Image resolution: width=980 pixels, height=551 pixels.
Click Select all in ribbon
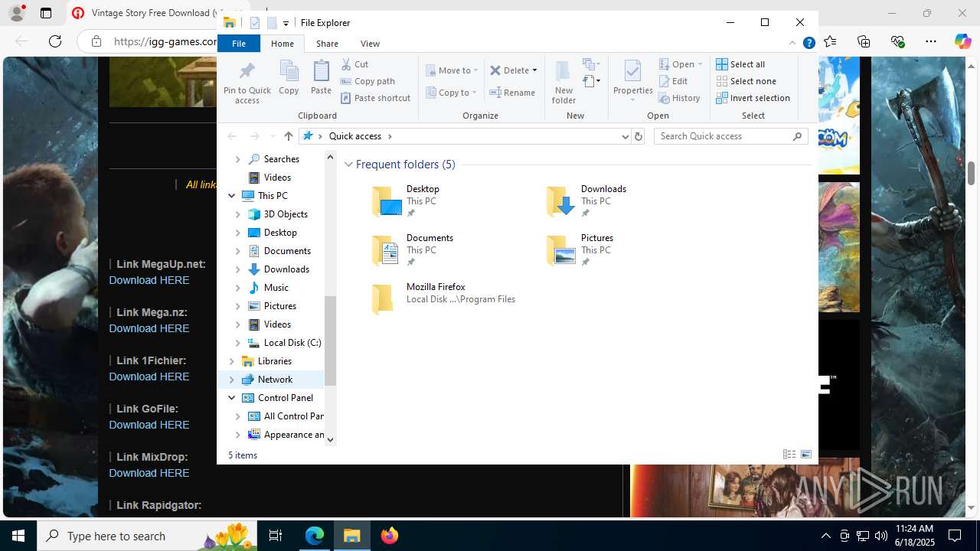pos(740,64)
